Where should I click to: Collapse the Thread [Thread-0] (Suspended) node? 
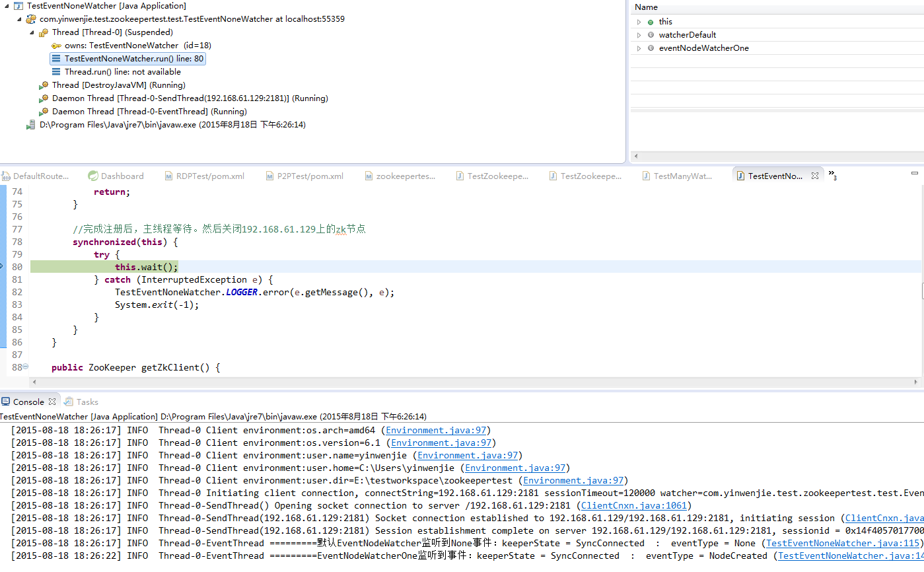[32, 32]
